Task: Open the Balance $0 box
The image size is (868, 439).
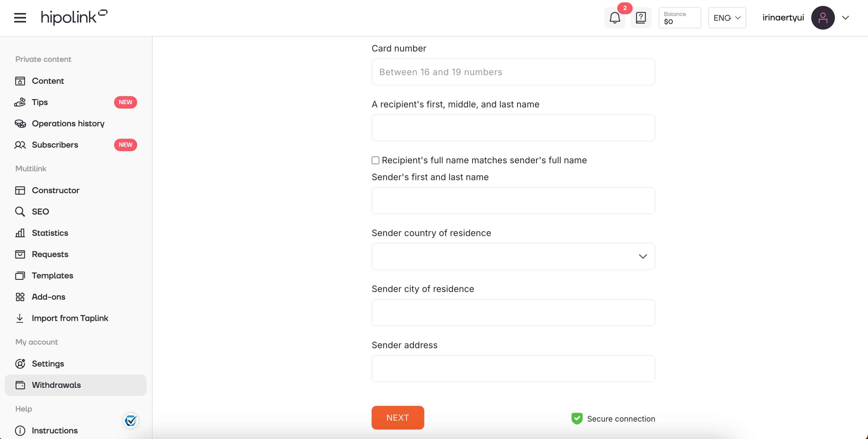Action: [x=680, y=17]
